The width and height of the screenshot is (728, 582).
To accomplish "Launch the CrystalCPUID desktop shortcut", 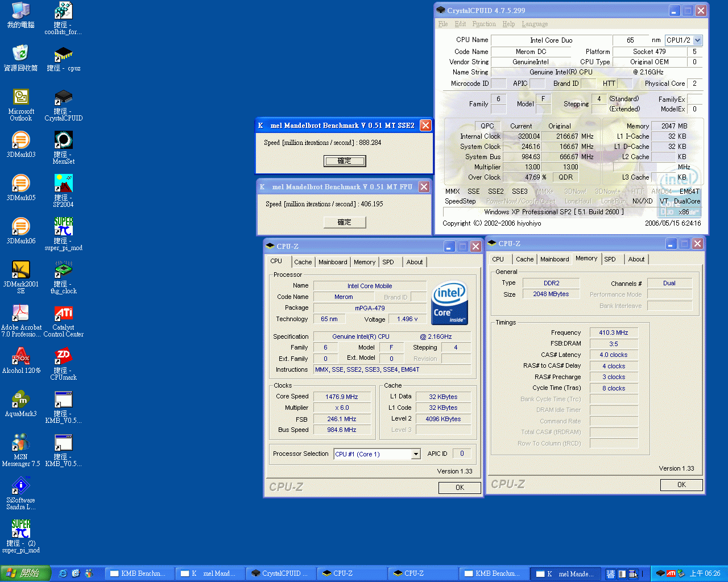I will coord(63,97).
